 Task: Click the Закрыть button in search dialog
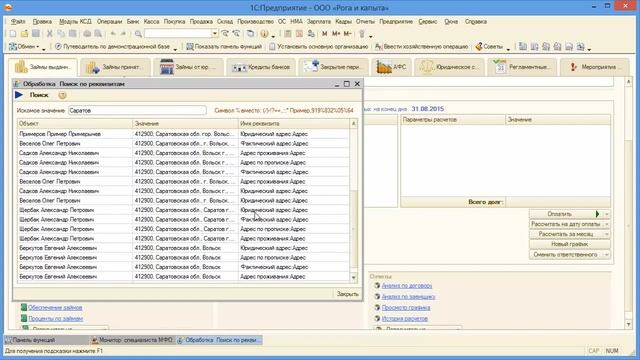pos(347,294)
